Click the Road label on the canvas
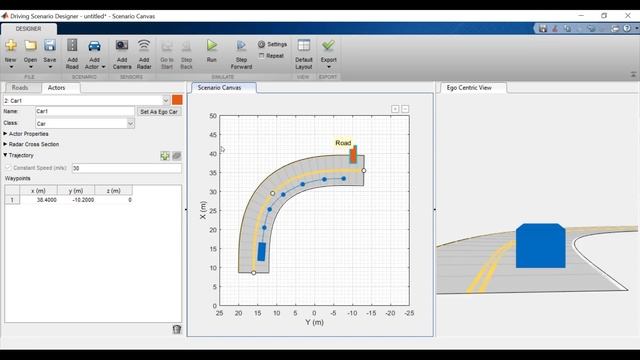 click(x=343, y=143)
